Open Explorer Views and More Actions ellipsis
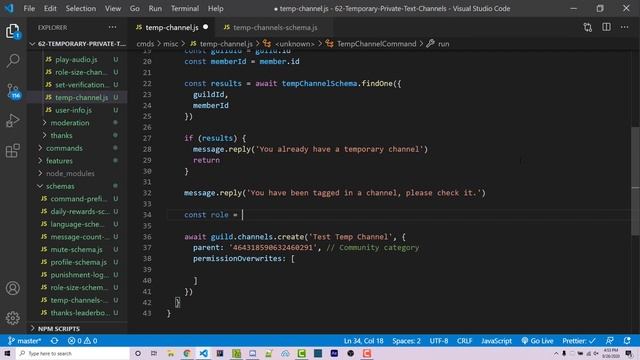 [x=112, y=27]
